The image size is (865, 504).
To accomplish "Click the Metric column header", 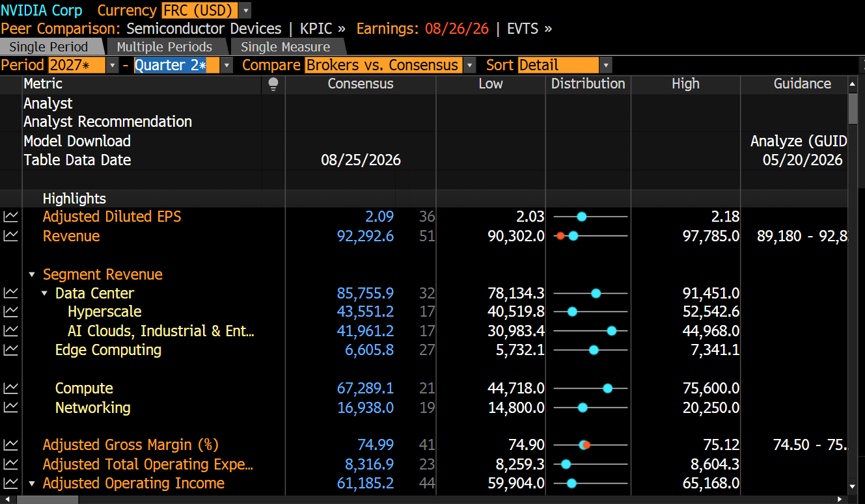I will (43, 84).
